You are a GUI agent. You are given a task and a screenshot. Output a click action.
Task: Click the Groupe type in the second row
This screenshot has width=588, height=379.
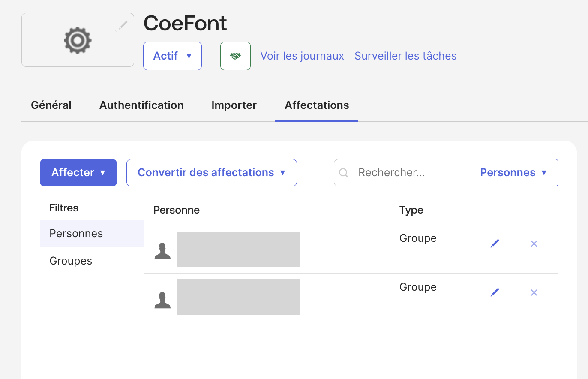pyautogui.click(x=418, y=287)
